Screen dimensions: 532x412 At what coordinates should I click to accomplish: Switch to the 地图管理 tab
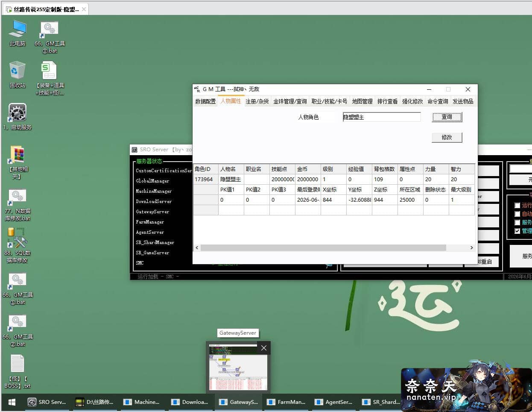click(362, 101)
